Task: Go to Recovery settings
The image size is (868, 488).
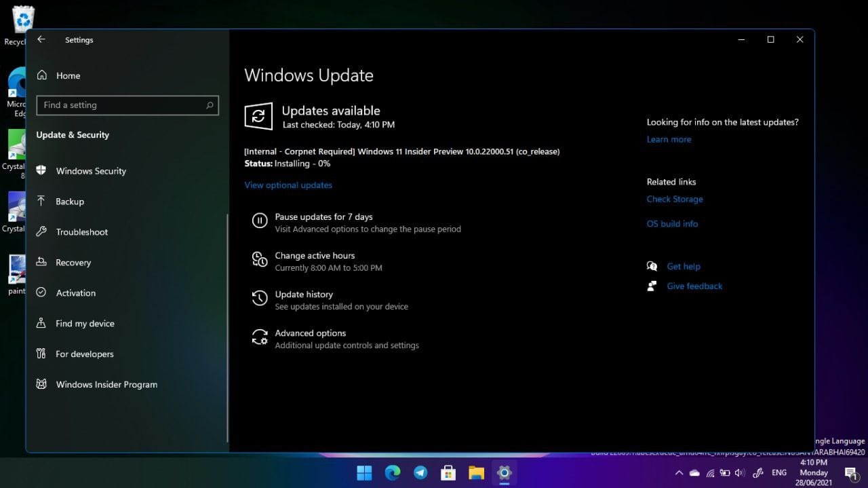Action: click(73, 263)
